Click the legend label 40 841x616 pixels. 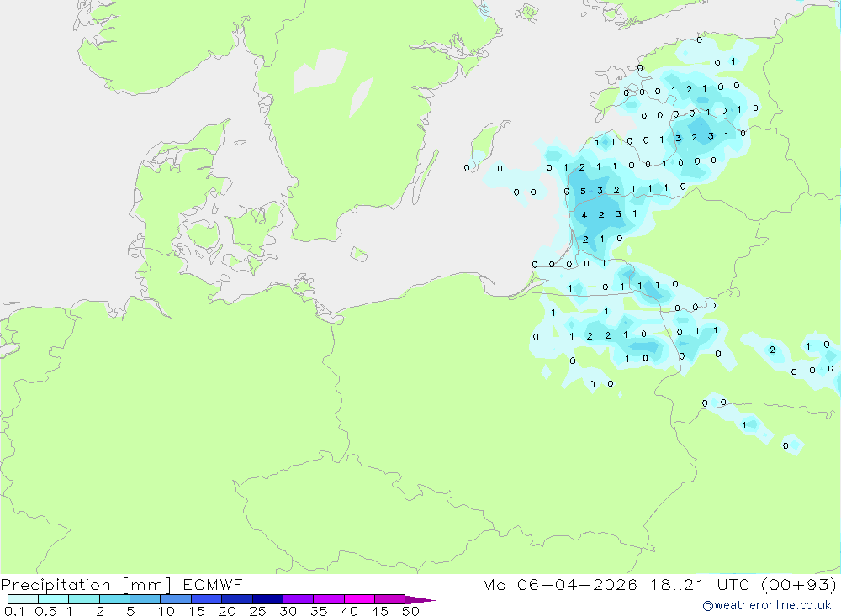(350, 611)
